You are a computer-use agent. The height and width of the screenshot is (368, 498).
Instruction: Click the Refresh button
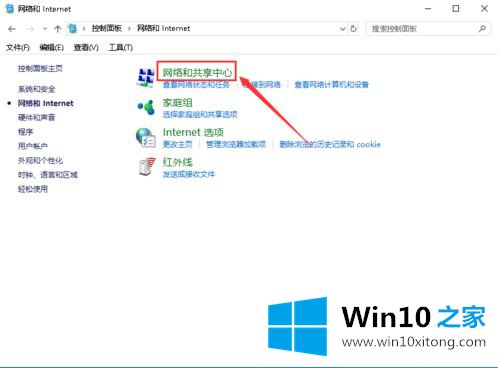(353, 29)
